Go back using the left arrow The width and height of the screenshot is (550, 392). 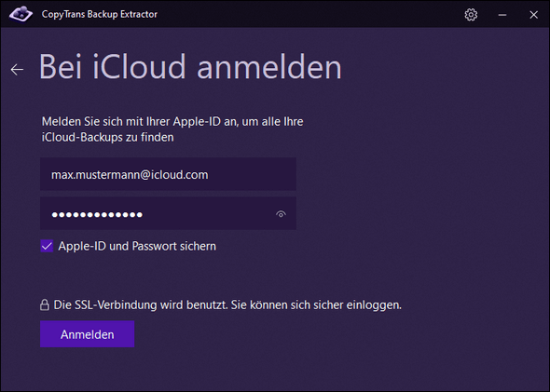(17, 69)
